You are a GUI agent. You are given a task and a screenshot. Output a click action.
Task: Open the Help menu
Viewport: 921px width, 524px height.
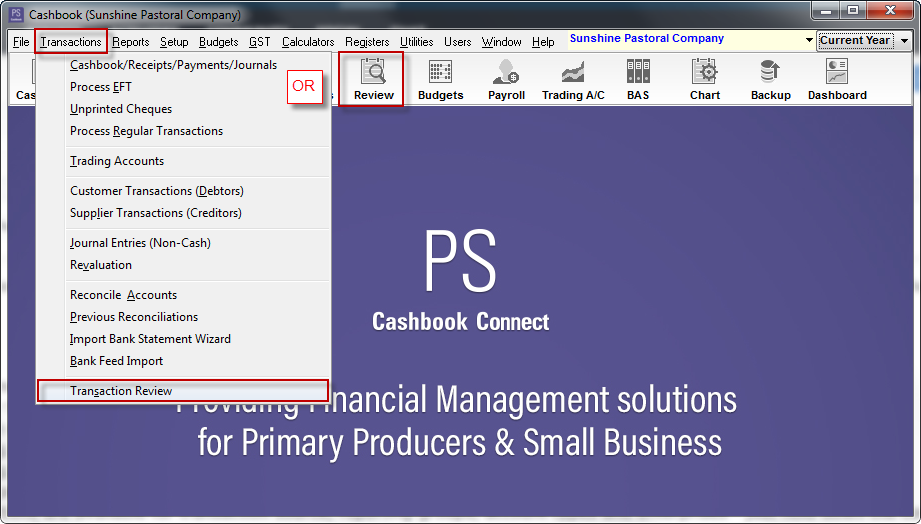pyautogui.click(x=543, y=42)
